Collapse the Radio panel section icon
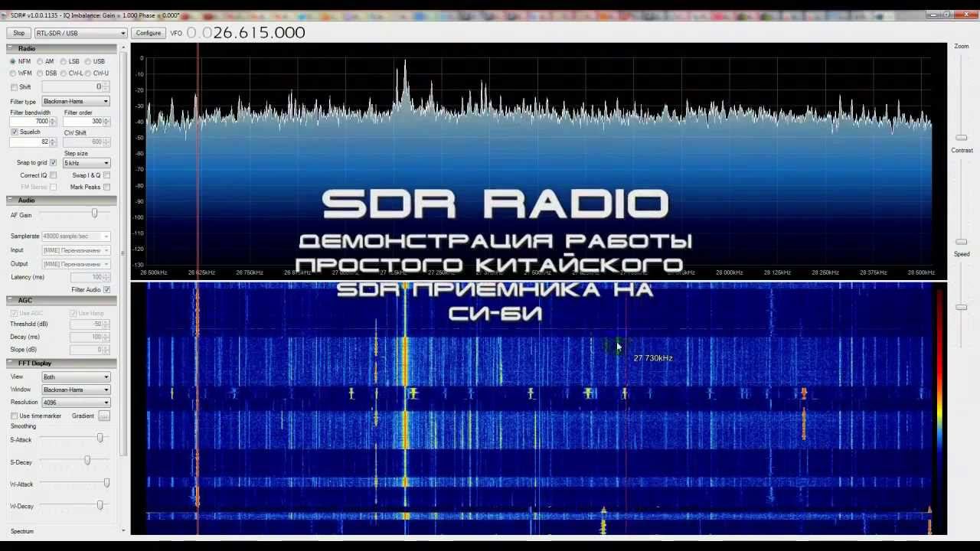This screenshot has height=551, width=980. pos(11,48)
